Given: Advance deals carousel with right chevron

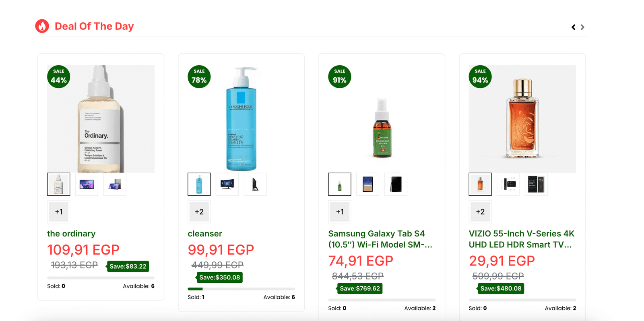Looking at the screenshot, I should point(582,27).
